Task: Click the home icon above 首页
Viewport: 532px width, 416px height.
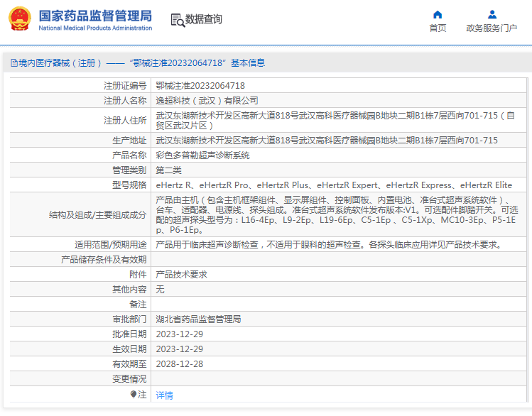Action: pos(438,14)
